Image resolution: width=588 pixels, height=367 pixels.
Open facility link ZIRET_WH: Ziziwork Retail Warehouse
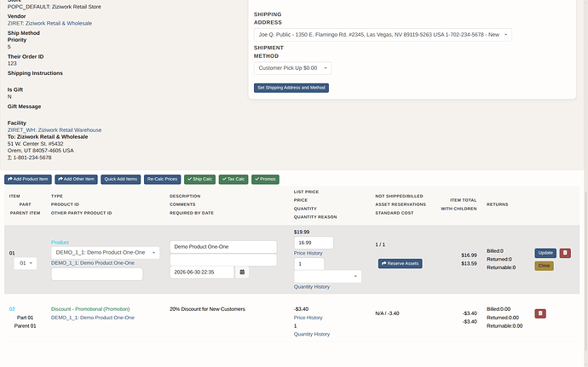click(x=55, y=130)
